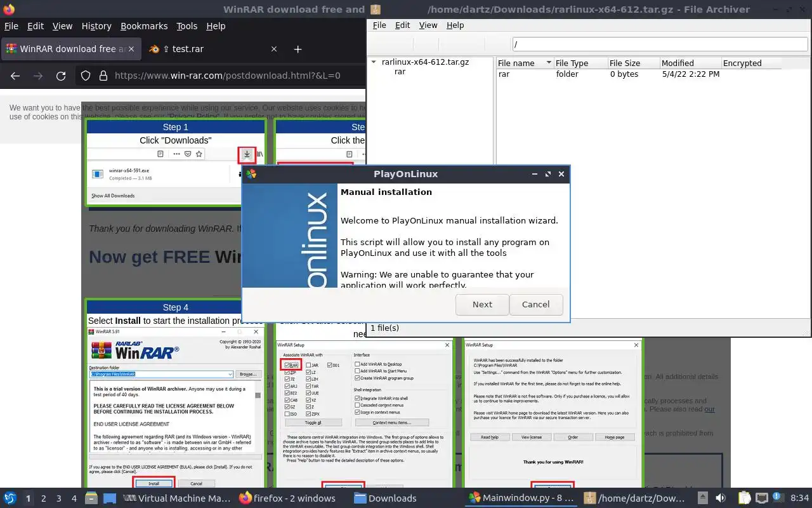The image size is (812, 508).
Task: Open Firefox Edit menu
Action: pyautogui.click(x=36, y=26)
